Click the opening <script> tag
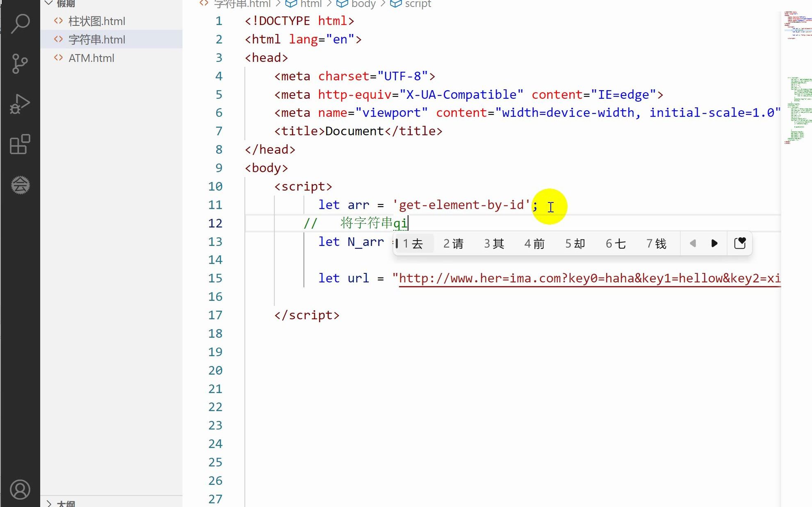 point(303,186)
